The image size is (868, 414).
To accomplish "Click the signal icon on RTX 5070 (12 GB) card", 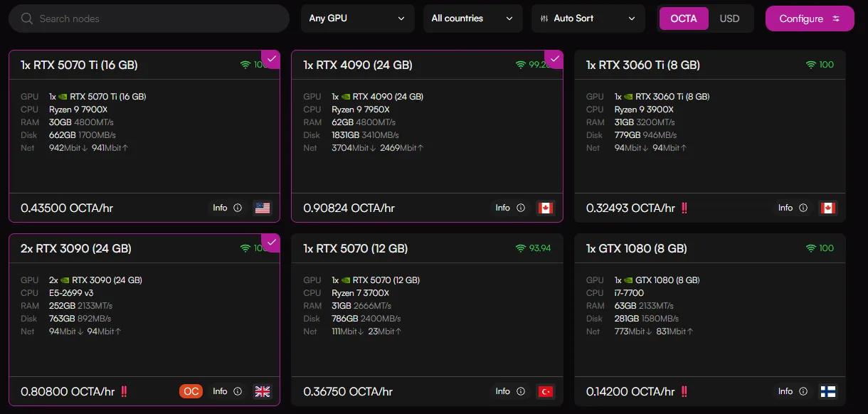I will click(x=521, y=248).
